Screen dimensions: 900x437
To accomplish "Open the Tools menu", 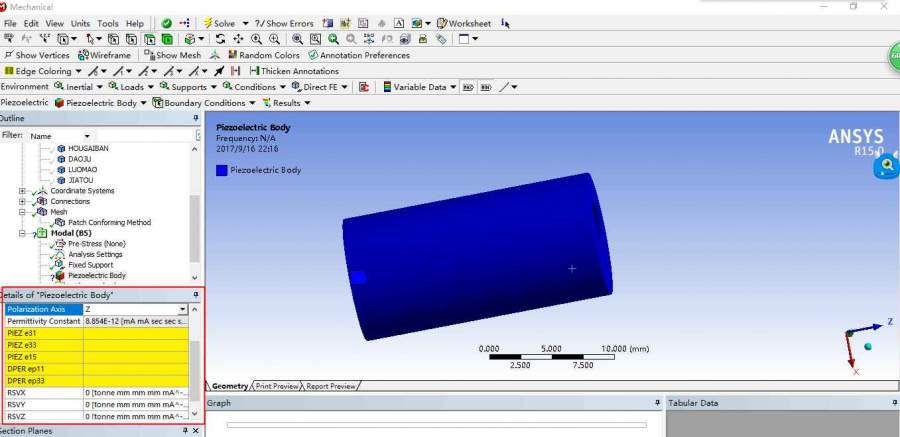I will (108, 24).
